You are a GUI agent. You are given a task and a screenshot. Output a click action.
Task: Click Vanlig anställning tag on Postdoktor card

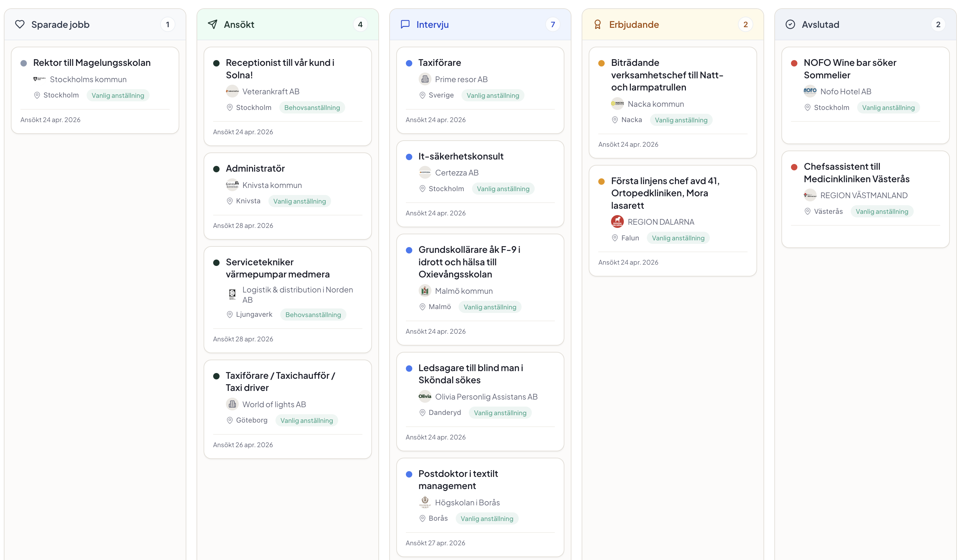pyautogui.click(x=487, y=518)
